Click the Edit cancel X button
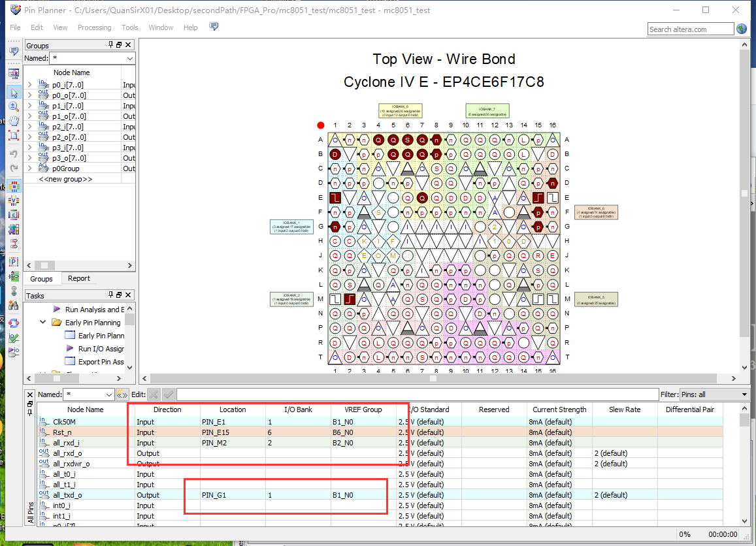Viewport: 756px width, 546px height. pos(154,394)
